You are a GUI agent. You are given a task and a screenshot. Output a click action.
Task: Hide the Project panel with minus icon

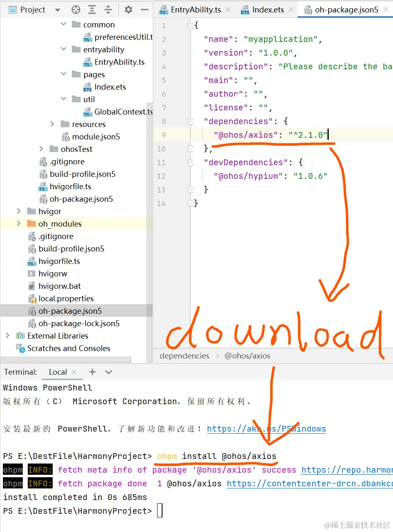coord(144,10)
